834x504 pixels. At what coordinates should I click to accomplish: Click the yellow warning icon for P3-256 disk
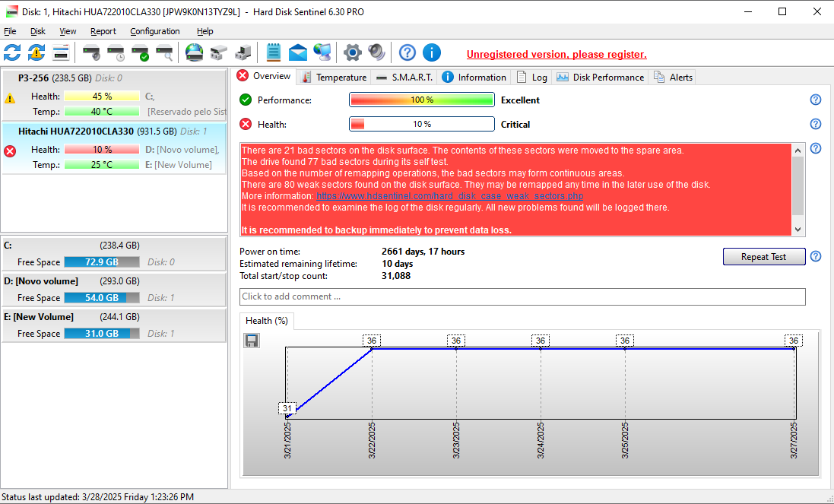(x=10, y=98)
